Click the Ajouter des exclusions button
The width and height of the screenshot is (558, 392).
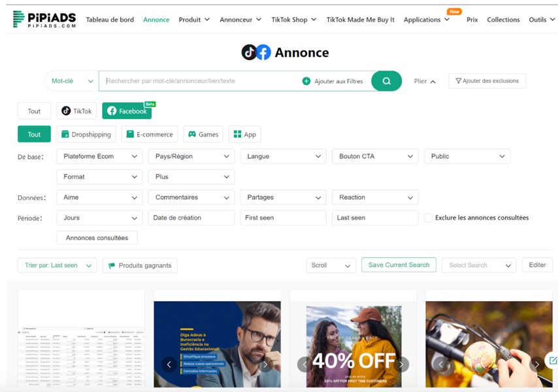487,81
